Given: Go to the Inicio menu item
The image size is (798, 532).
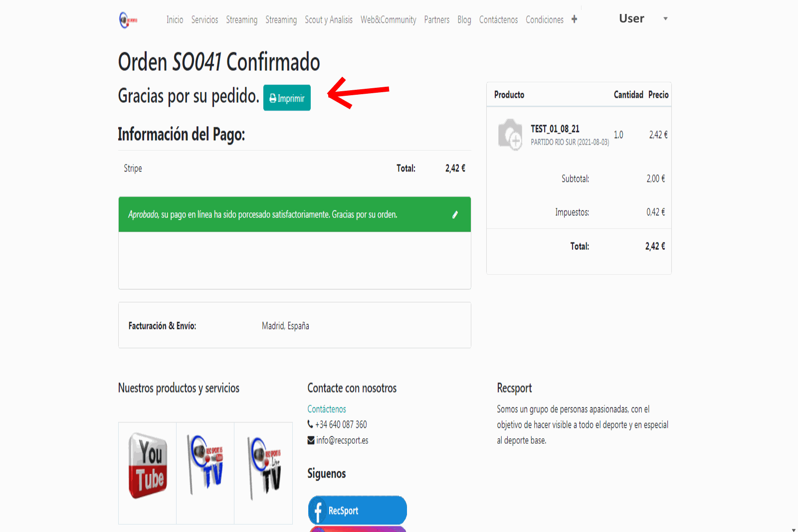Looking at the screenshot, I should coord(175,20).
